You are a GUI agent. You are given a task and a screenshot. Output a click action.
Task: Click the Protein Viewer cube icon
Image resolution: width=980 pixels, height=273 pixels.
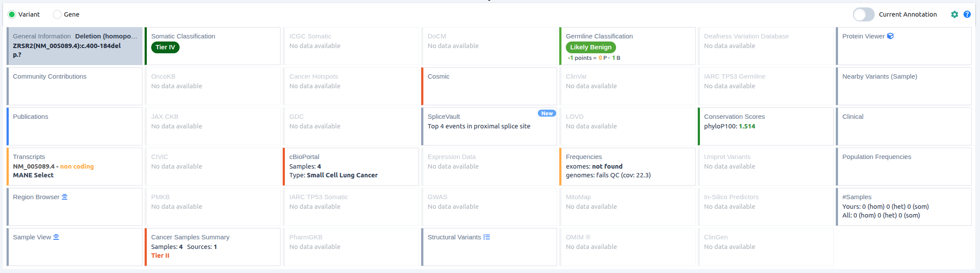pos(890,36)
